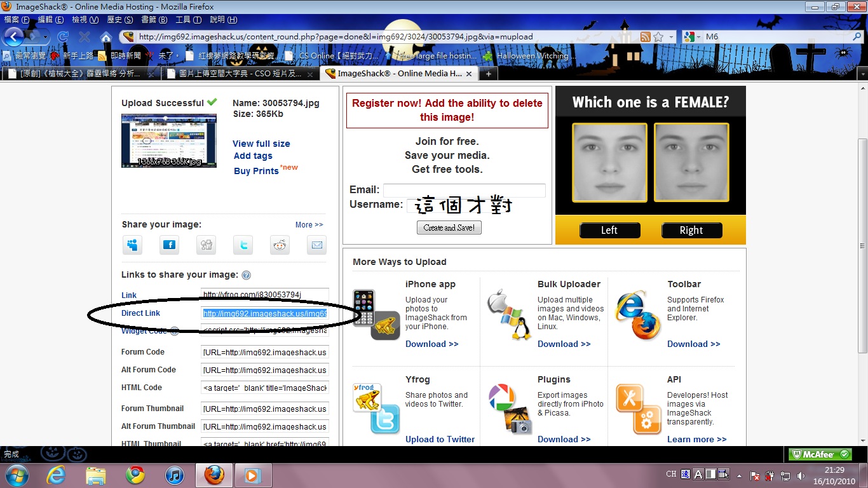Screen dimensions: 868x488
Task: Click the Firefox reload page icon
Action: tap(63, 37)
